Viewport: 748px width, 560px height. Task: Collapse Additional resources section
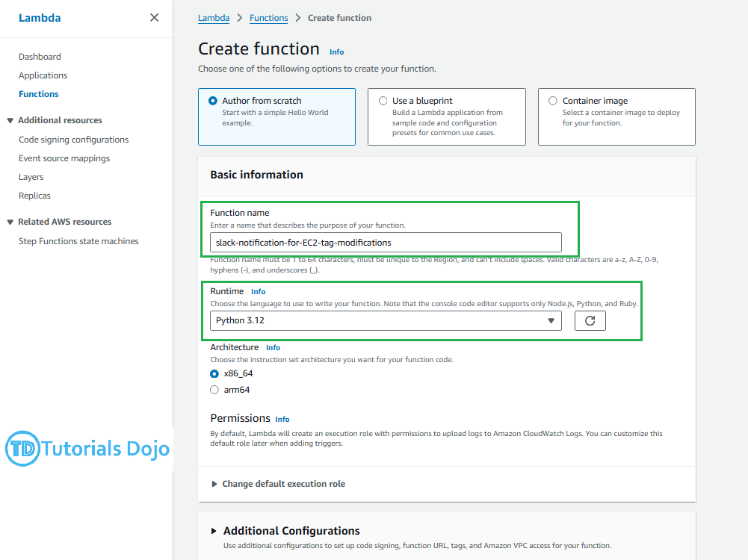[x=10, y=120]
